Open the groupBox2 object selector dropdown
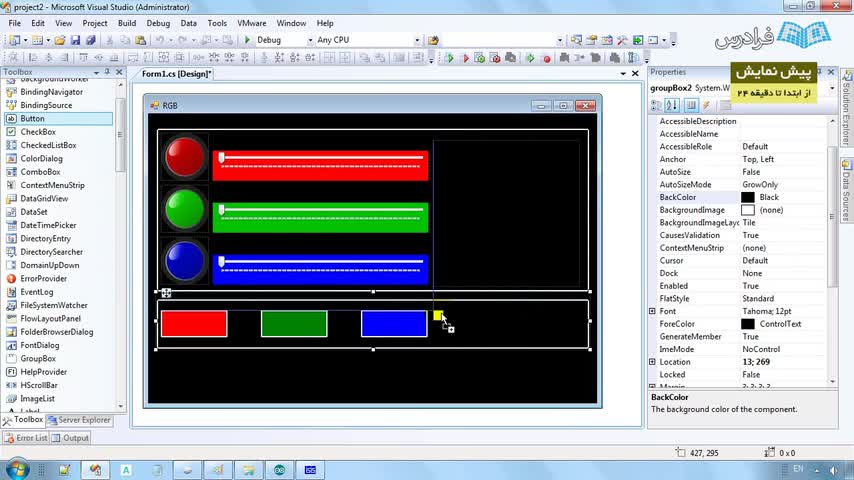 click(x=832, y=88)
